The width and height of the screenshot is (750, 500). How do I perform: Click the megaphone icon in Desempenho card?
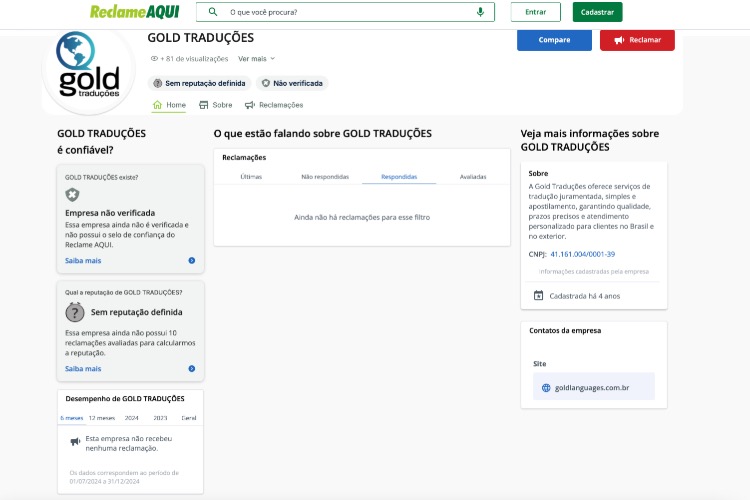(x=75, y=441)
